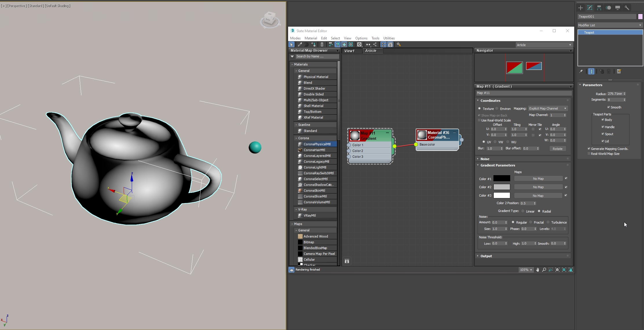This screenshot has width=644, height=330.
Task: Click the Delete Selected trash icon
Action: point(322,44)
